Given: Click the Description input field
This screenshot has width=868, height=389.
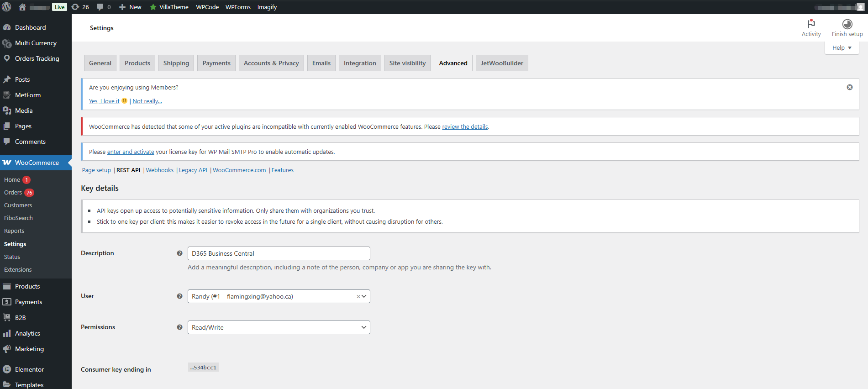Looking at the screenshot, I should (x=279, y=253).
